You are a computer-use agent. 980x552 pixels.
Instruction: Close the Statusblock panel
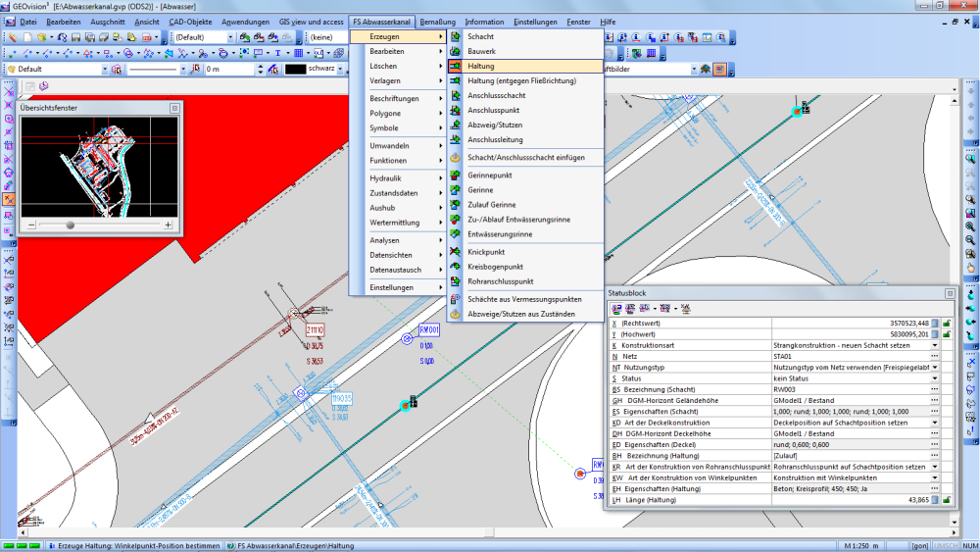(950, 293)
